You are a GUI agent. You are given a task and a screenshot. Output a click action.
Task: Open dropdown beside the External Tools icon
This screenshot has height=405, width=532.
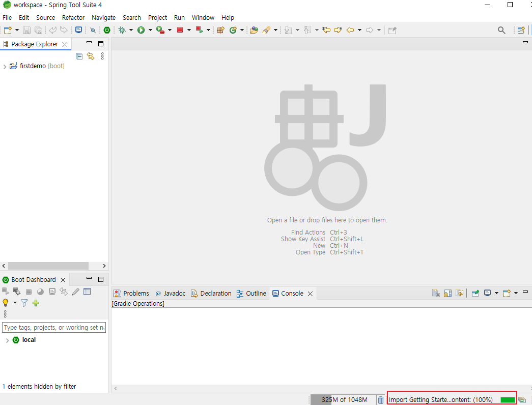tap(170, 30)
